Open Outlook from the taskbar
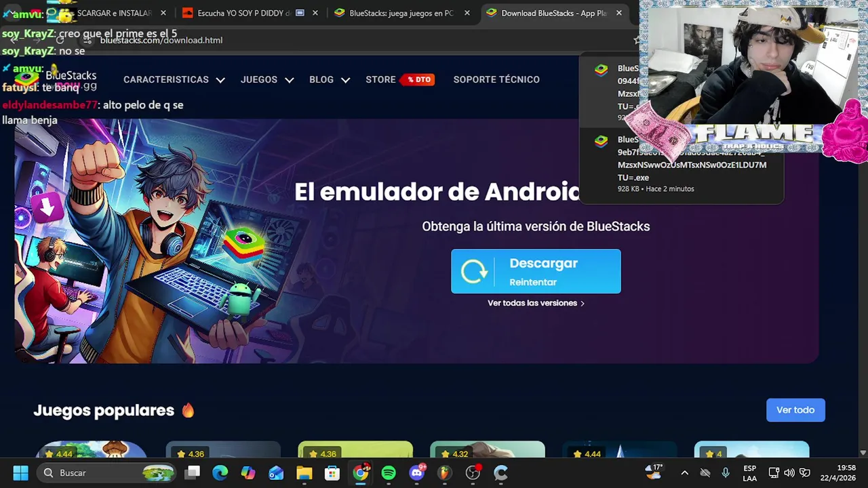Image resolution: width=868 pixels, height=488 pixels. (276, 473)
